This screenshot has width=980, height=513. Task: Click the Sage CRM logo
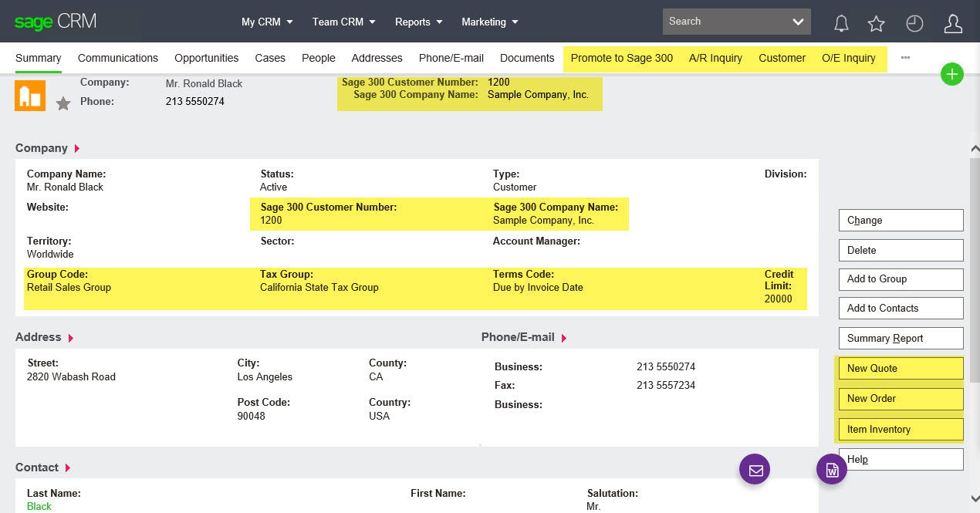[56, 22]
